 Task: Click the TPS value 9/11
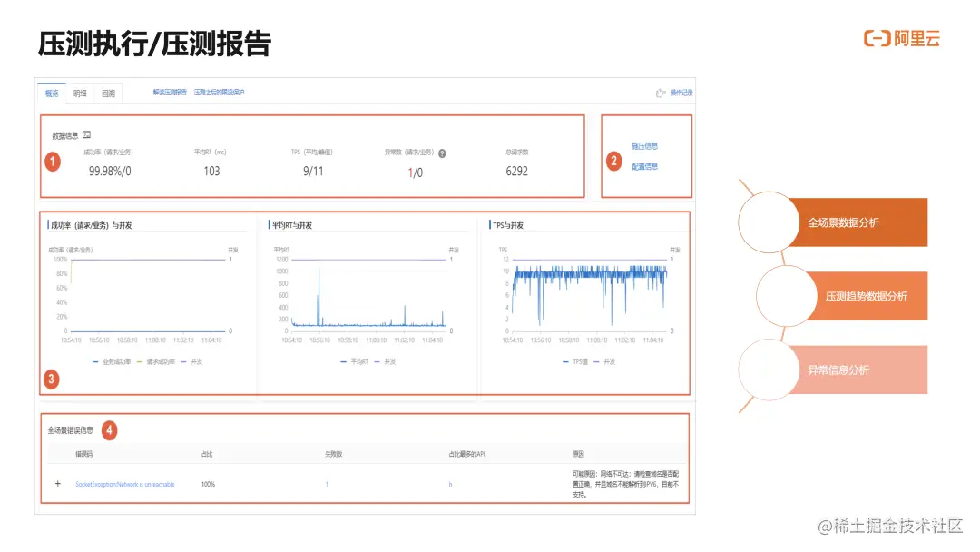point(313,172)
